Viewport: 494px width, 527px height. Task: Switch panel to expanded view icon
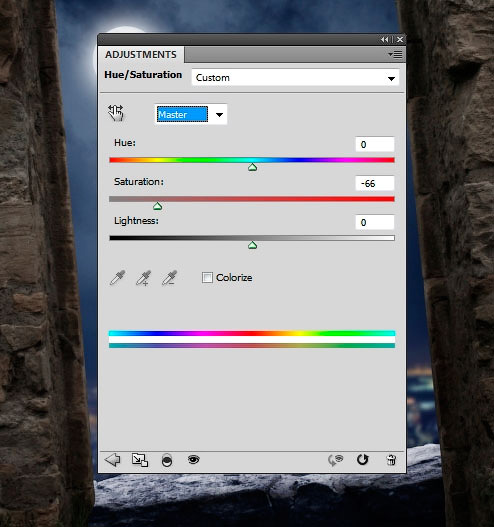click(140, 460)
